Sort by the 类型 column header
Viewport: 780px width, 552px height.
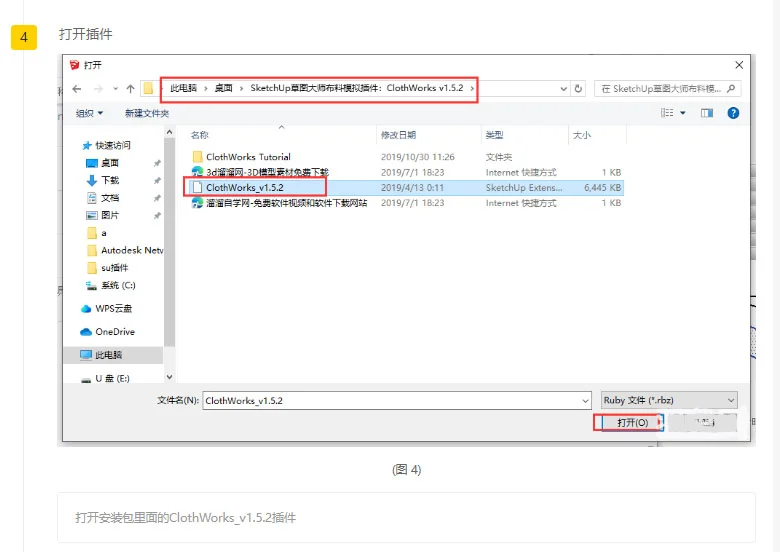click(x=494, y=135)
